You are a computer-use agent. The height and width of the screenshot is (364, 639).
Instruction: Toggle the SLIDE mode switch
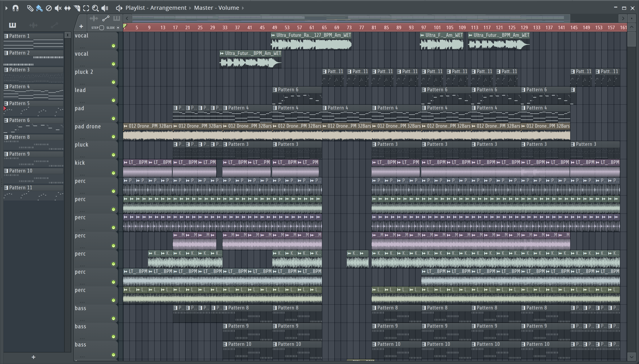point(118,28)
